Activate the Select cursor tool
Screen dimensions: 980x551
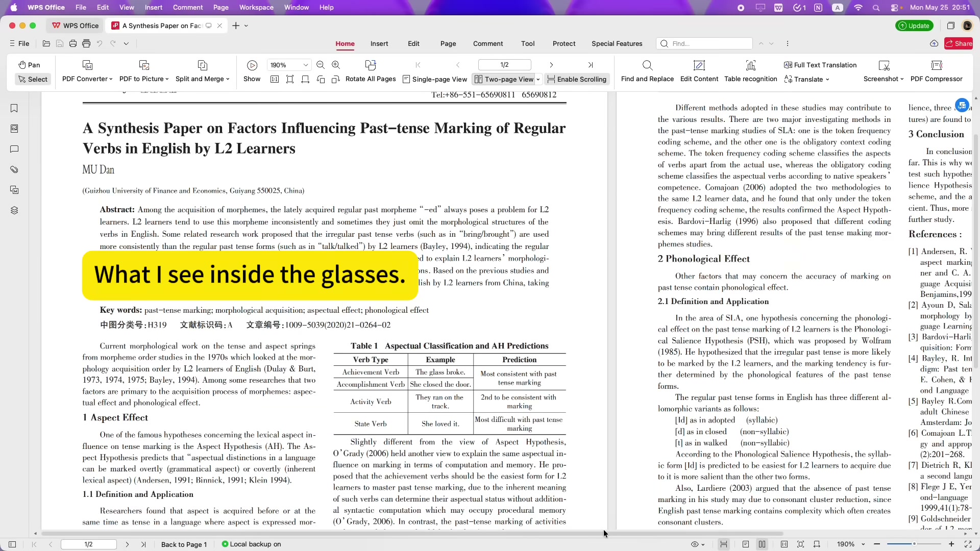33,79
